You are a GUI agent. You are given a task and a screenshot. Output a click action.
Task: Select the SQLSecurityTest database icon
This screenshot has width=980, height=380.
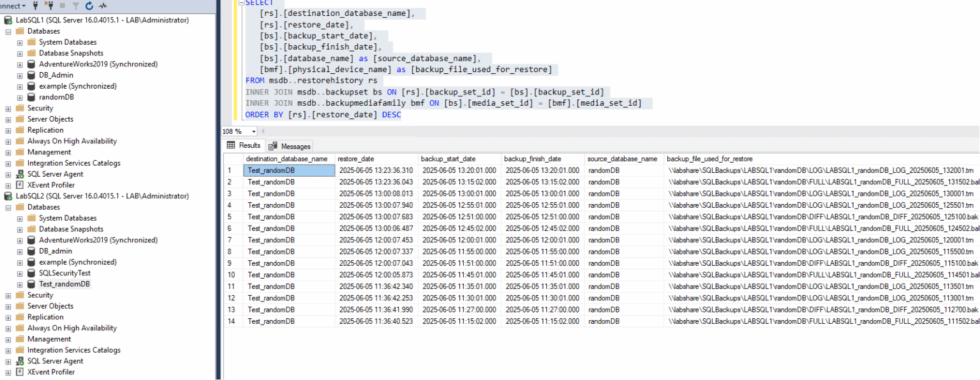pyautogui.click(x=31, y=272)
